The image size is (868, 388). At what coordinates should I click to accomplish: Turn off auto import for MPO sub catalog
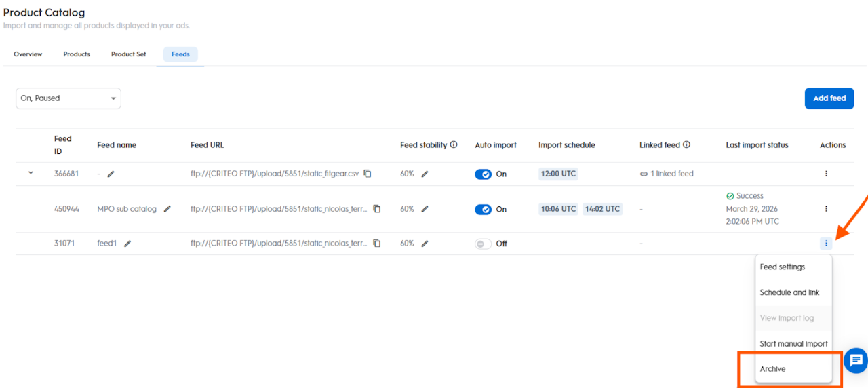coord(483,209)
